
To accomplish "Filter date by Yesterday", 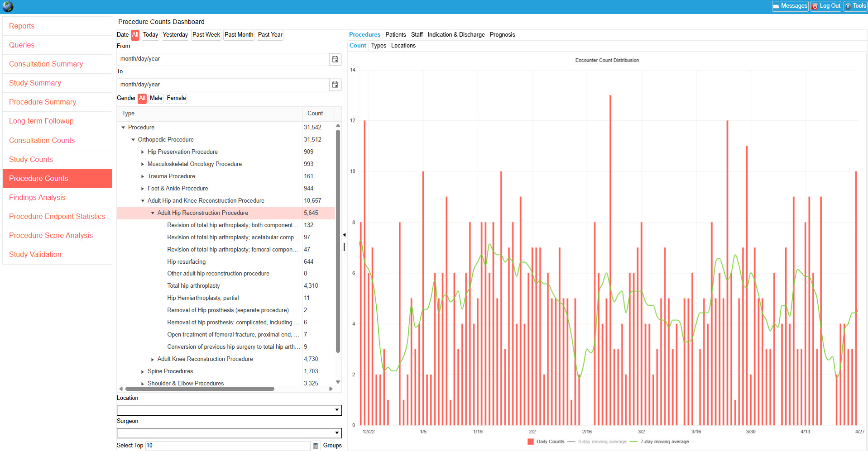I will click(x=175, y=35).
